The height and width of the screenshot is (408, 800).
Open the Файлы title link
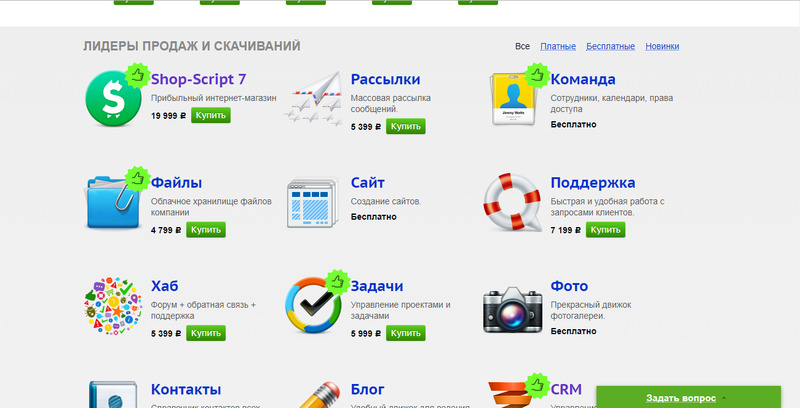(176, 183)
